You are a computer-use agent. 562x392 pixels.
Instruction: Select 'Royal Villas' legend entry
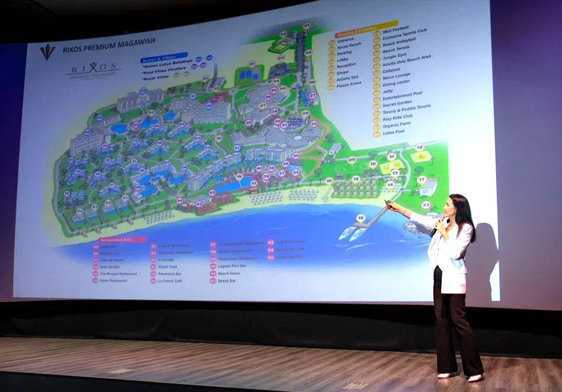[x=156, y=76]
